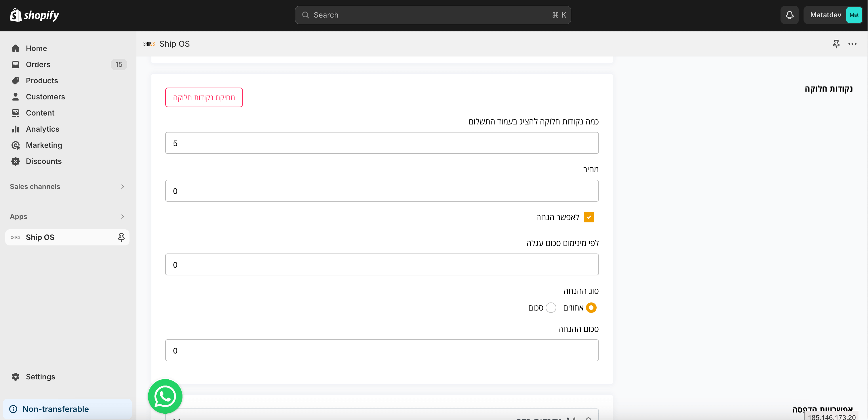Click the Non-transferable info icon
This screenshot has width=868, height=420.
(x=14, y=409)
